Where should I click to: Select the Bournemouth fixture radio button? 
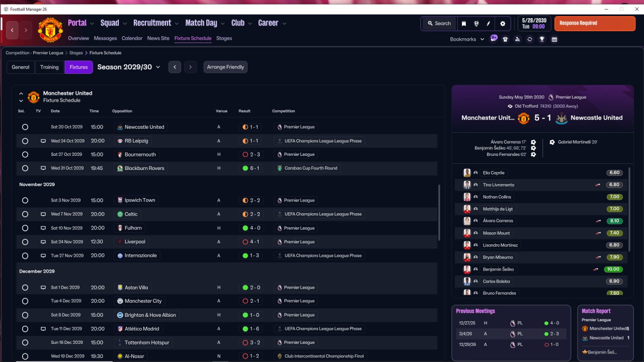click(25, 155)
